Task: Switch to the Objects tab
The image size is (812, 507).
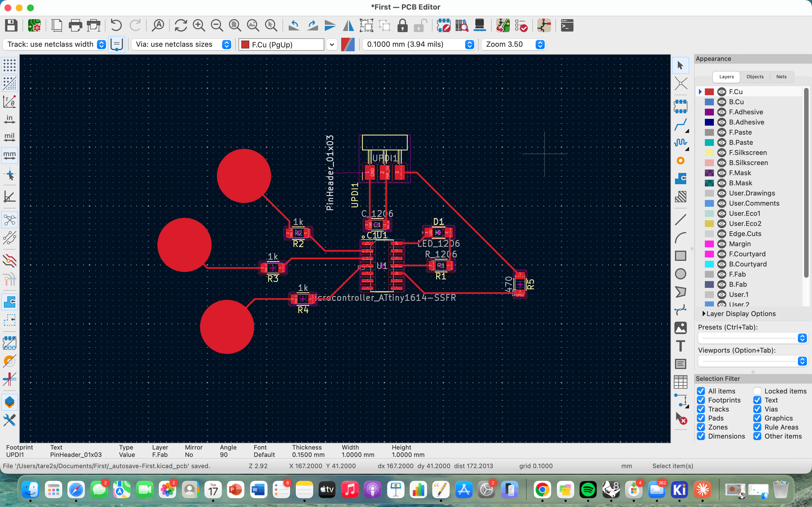Action: [x=754, y=77]
